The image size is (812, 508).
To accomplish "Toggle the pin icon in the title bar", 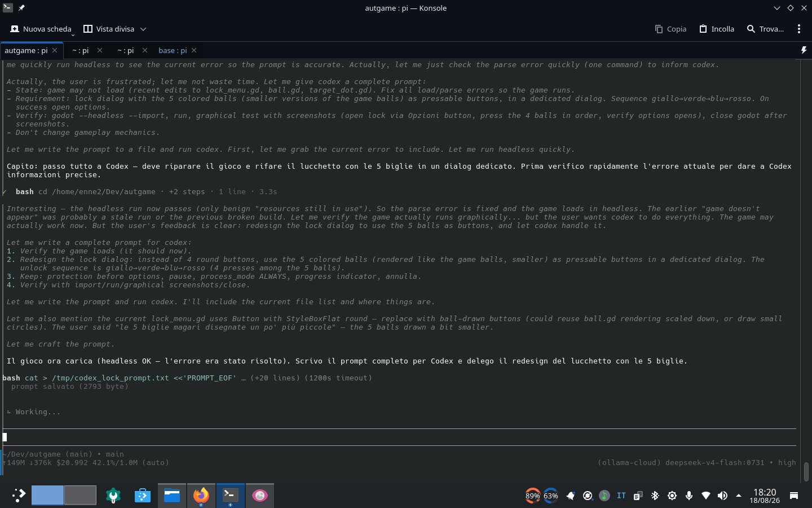I will [21, 8].
